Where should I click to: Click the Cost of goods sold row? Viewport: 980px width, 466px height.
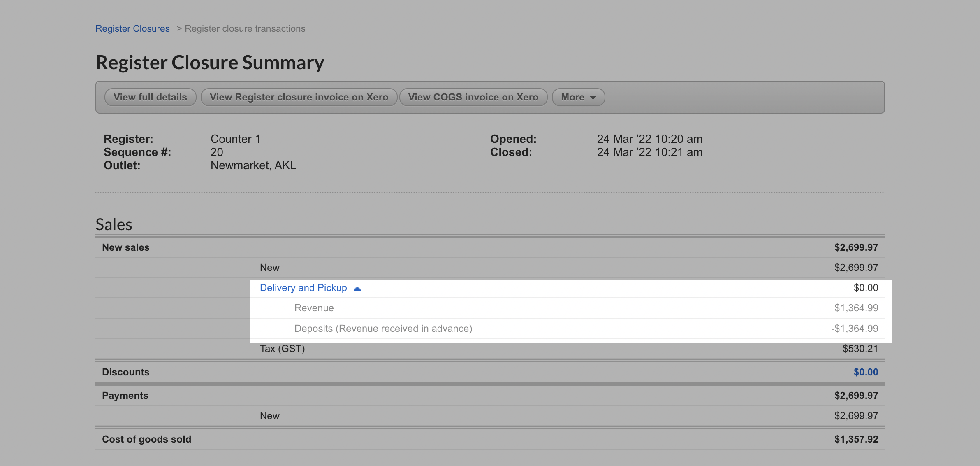pyautogui.click(x=146, y=439)
